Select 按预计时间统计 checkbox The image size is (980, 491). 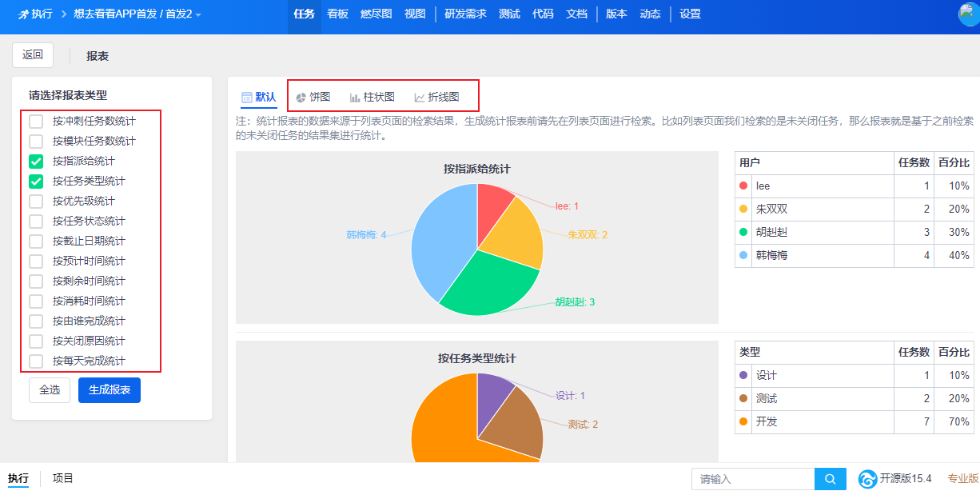[36, 261]
